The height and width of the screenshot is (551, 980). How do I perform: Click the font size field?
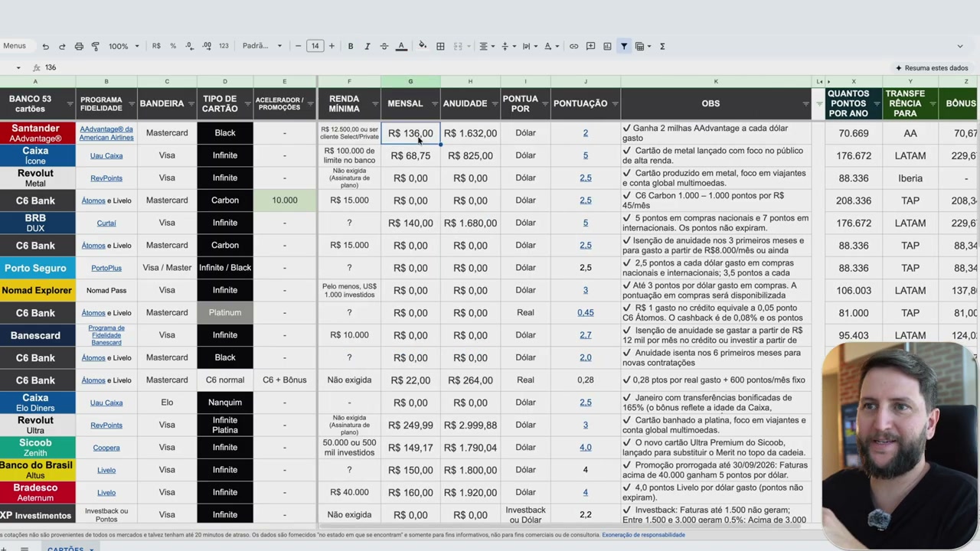click(x=315, y=46)
